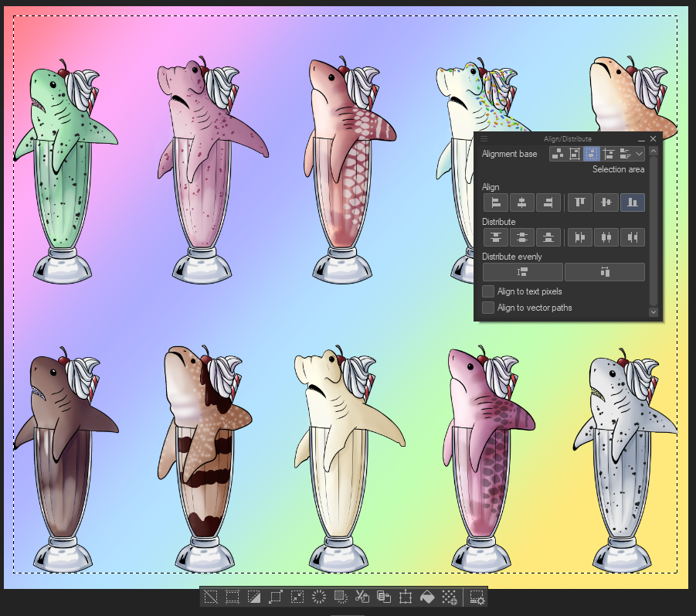Click Align top edges in the Align row
The width and height of the screenshot is (696, 616).
(579, 202)
